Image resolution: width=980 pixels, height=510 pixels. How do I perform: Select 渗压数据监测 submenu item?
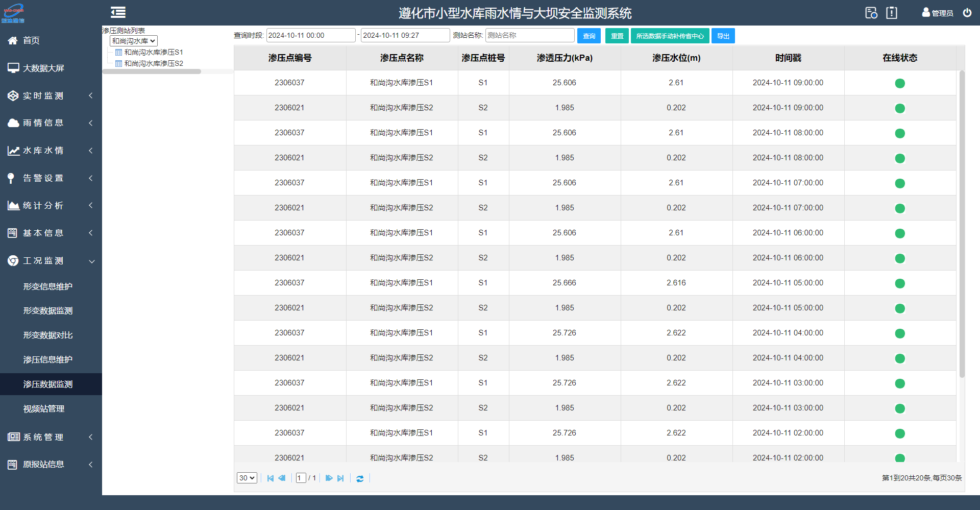pyautogui.click(x=51, y=384)
